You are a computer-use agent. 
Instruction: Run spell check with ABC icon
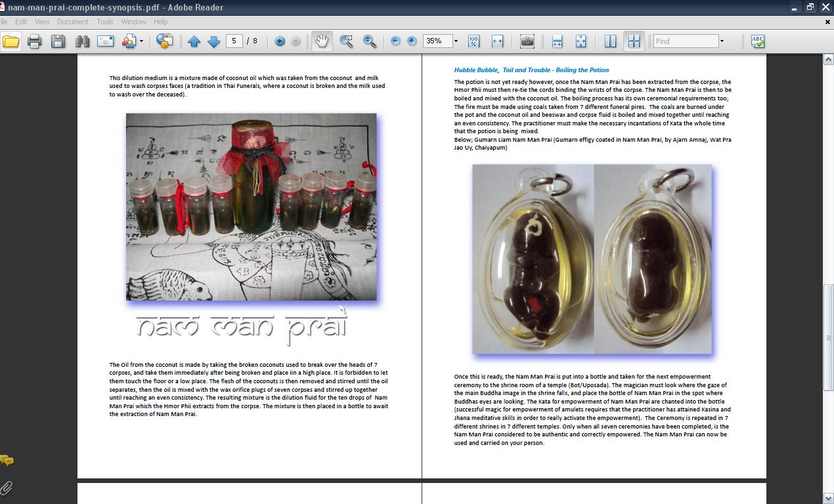point(757,41)
